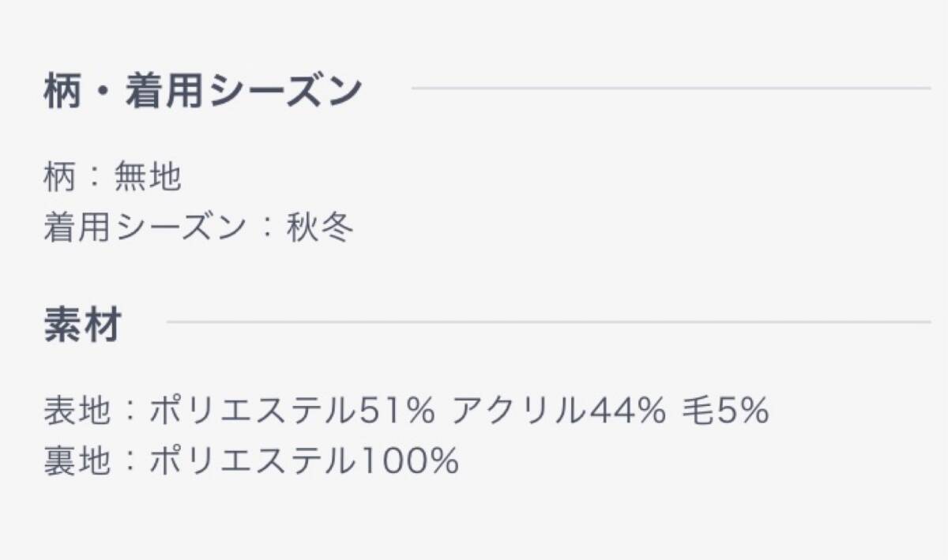Select the '秋冬' season value

coord(319,229)
